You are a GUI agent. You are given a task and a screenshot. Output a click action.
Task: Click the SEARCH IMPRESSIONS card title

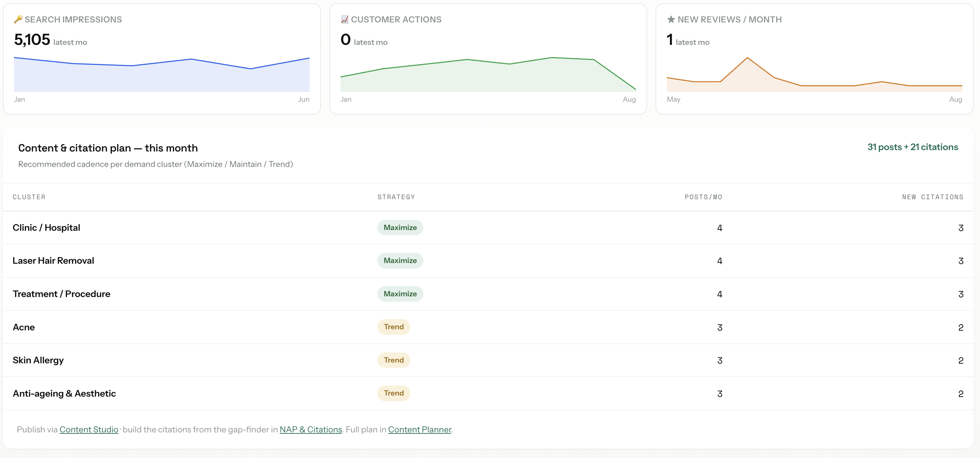(73, 19)
